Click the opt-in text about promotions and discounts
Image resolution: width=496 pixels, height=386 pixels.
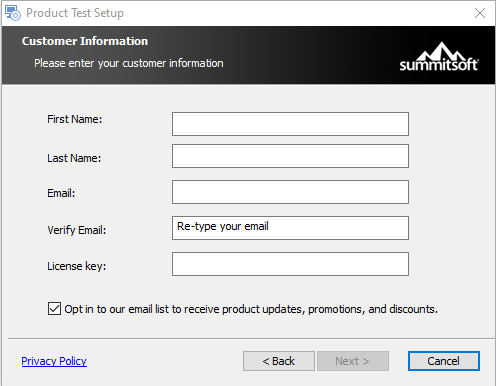[251, 309]
